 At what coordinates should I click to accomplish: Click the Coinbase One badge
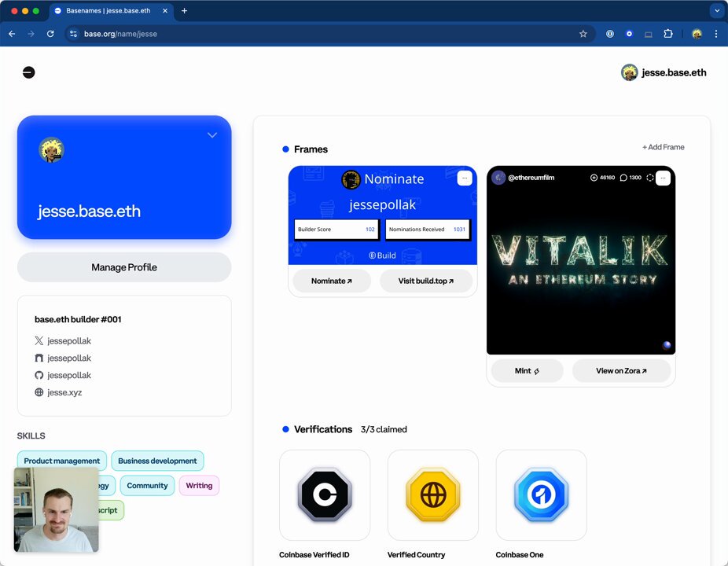(x=541, y=494)
